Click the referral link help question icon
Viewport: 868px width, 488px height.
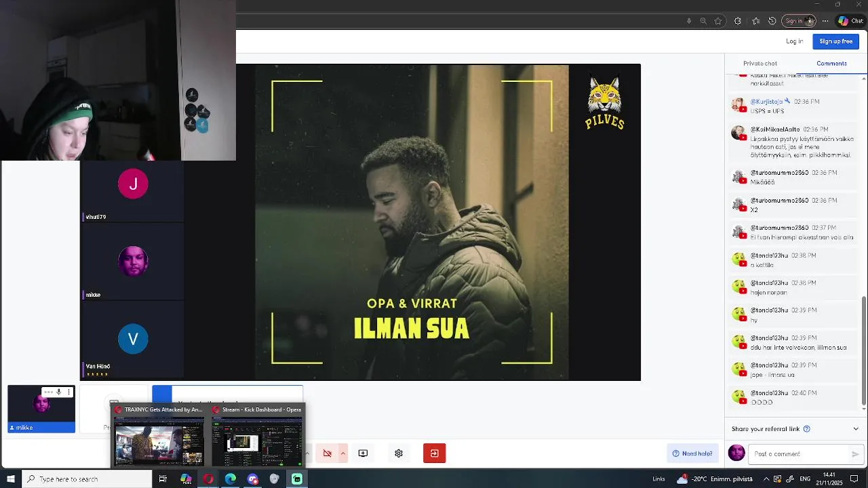click(x=806, y=428)
